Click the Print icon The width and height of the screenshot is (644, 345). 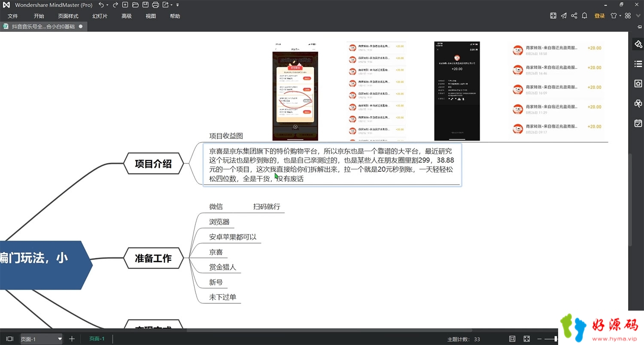pyautogui.click(x=155, y=5)
